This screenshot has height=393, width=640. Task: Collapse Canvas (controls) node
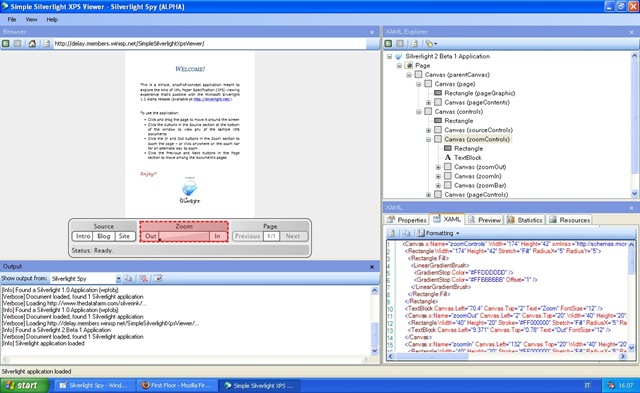(x=419, y=111)
